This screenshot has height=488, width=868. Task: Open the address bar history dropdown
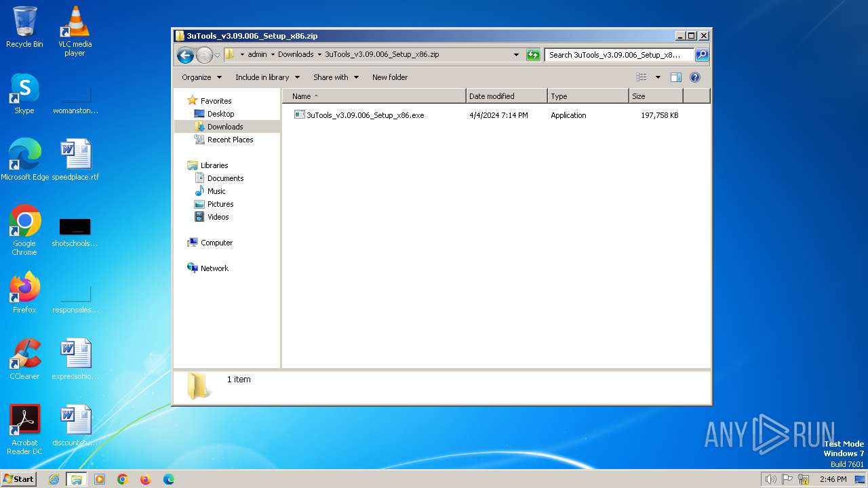tap(516, 55)
